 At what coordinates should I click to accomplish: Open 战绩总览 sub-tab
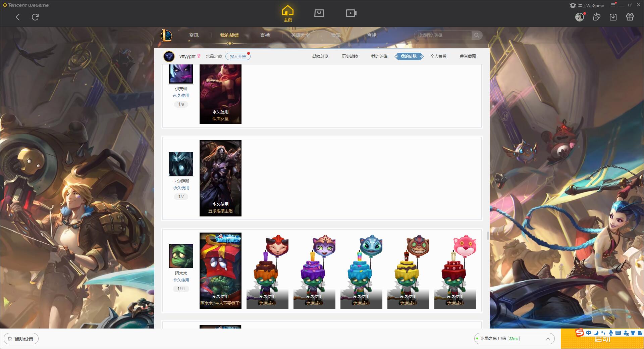[x=320, y=56]
